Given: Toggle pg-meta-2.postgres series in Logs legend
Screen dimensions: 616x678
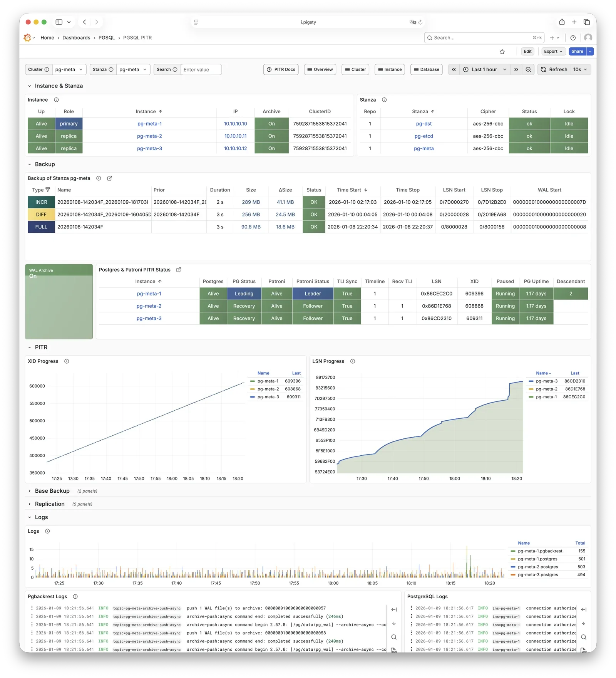Looking at the screenshot, I should pos(537,567).
